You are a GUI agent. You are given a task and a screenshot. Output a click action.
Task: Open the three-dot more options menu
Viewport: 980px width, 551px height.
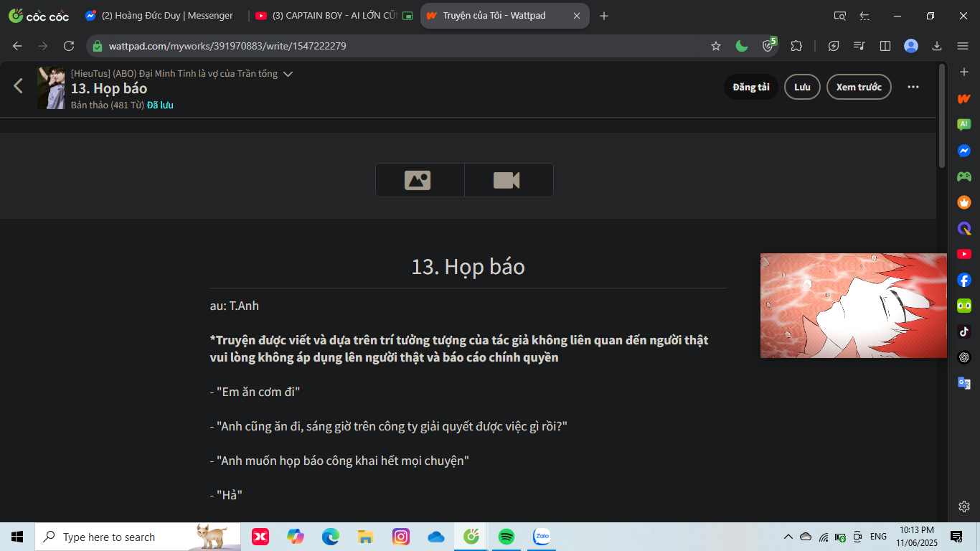click(913, 87)
